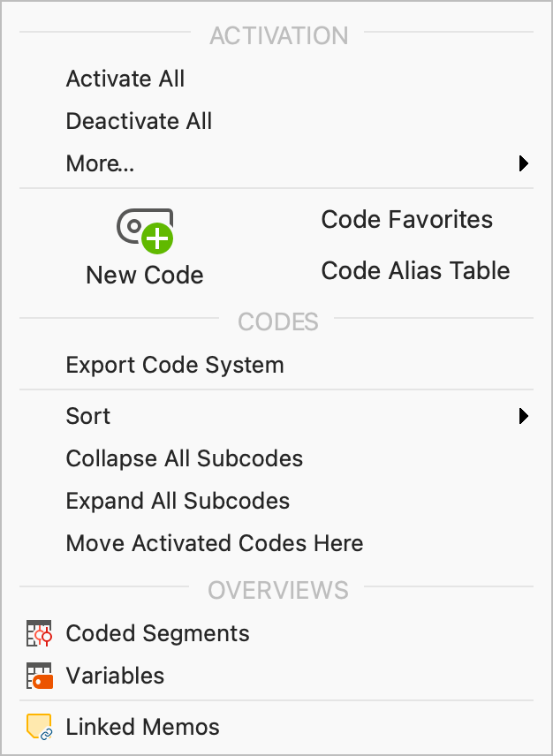Viewport: 553px width, 756px height.
Task: Open the Code Alias Table
Action: pyautogui.click(x=415, y=271)
